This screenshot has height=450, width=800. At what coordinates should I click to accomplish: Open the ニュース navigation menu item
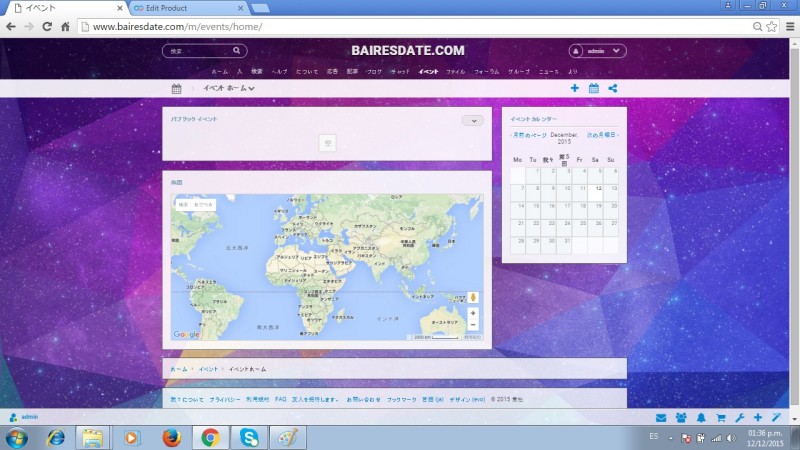pos(548,72)
